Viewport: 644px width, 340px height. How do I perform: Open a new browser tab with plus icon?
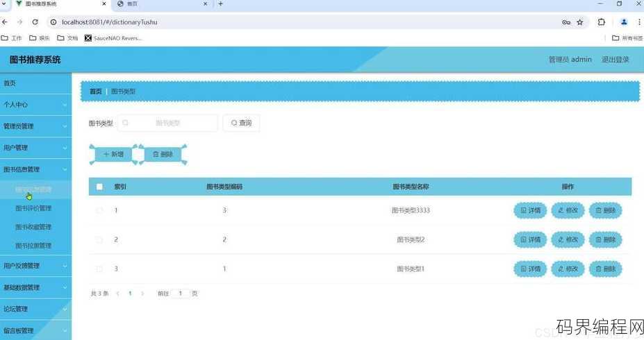(x=220, y=3)
